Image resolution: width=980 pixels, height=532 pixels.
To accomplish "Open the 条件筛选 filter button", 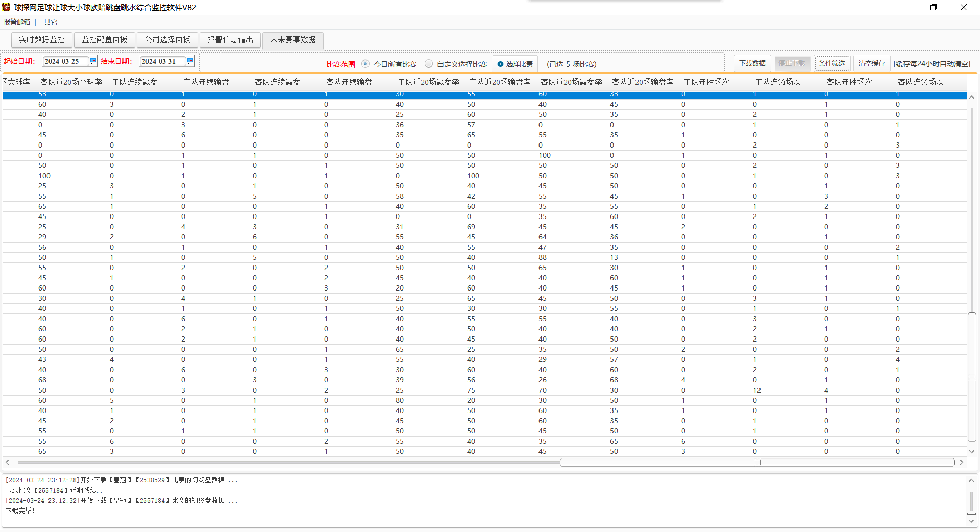I will click(832, 63).
